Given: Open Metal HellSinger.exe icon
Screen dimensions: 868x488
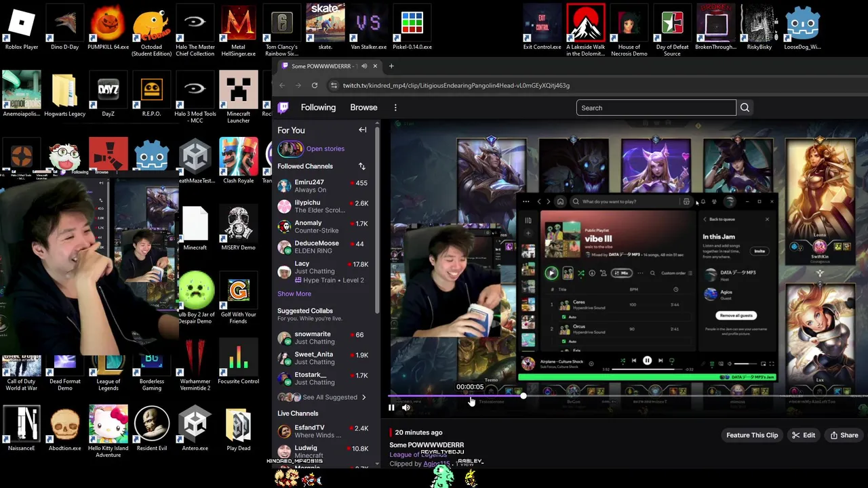Looking at the screenshot, I should (x=238, y=30).
